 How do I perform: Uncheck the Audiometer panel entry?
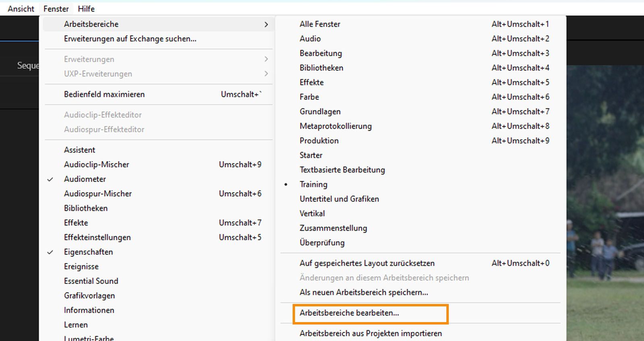(x=85, y=179)
